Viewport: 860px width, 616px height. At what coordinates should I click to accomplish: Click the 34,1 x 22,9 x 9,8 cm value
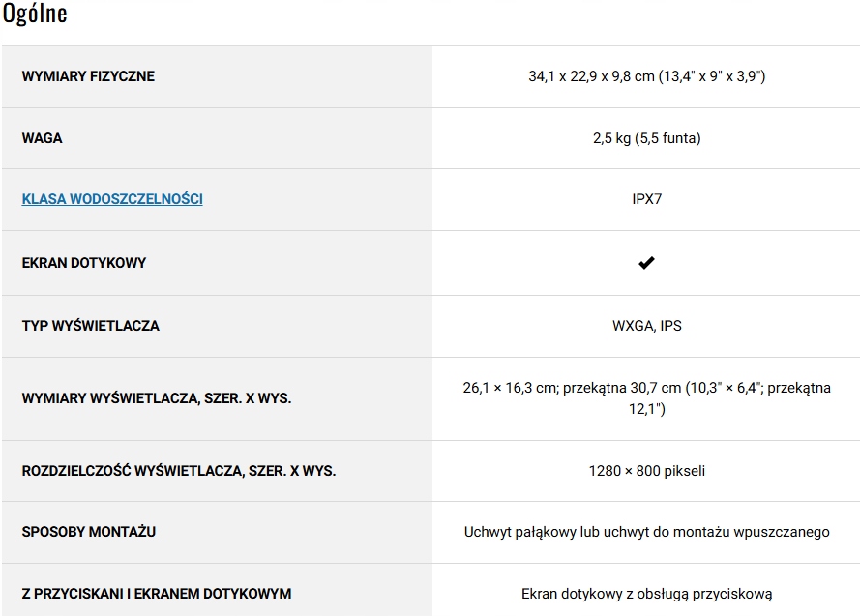click(646, 76)
